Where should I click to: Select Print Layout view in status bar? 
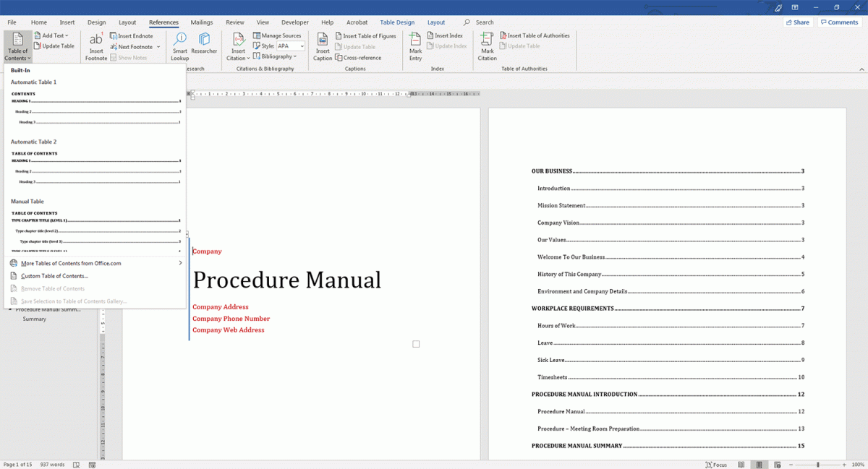pos(758,465)
